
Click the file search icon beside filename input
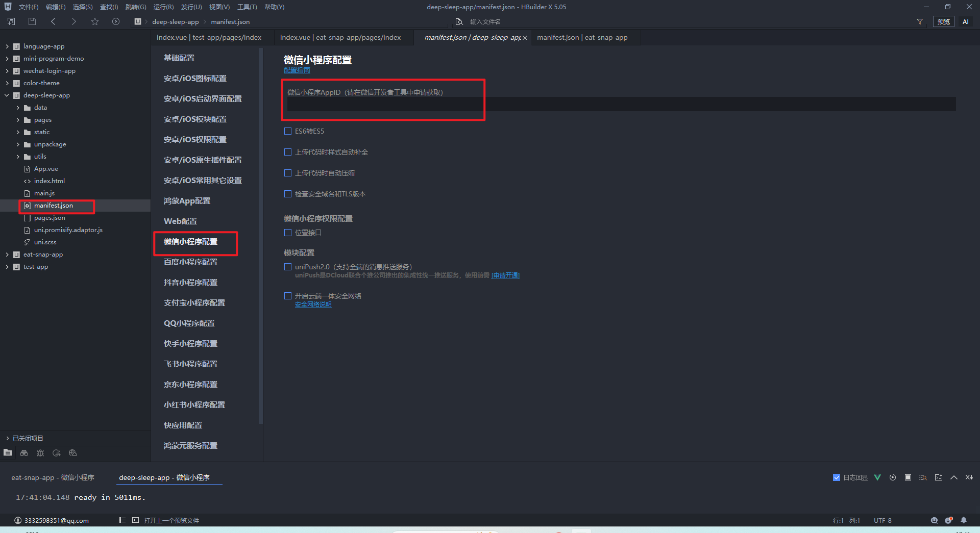point(459,22)
